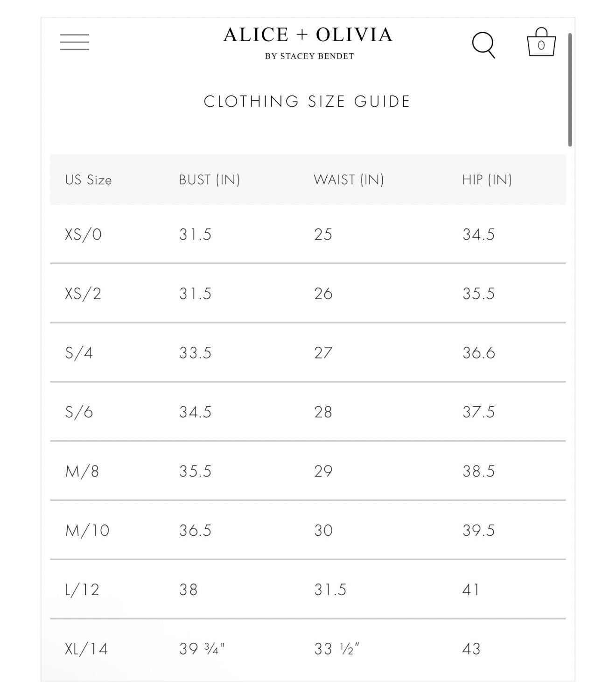
Task: Select the S/6 size row label
Action: 79,412
